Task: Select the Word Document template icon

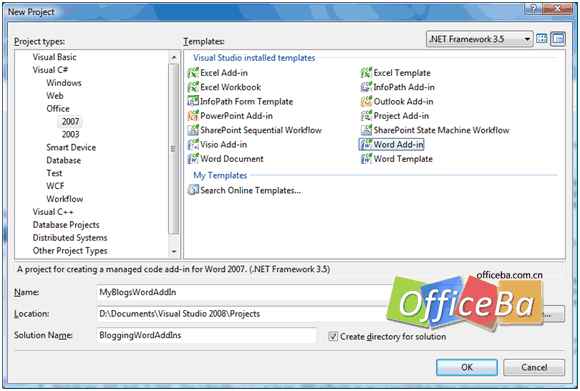Action: [193, 159]
